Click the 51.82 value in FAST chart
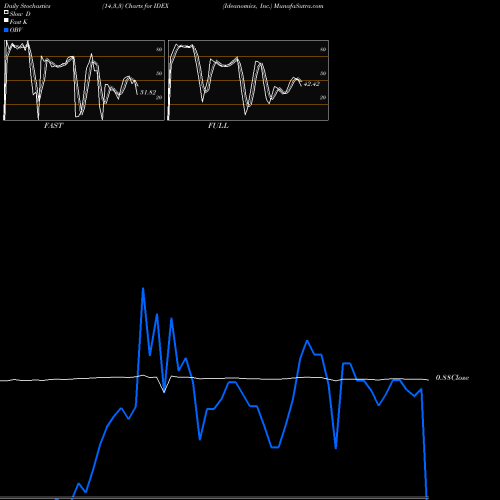The width and height of the screenshot is (500, 500). (148, 92)
